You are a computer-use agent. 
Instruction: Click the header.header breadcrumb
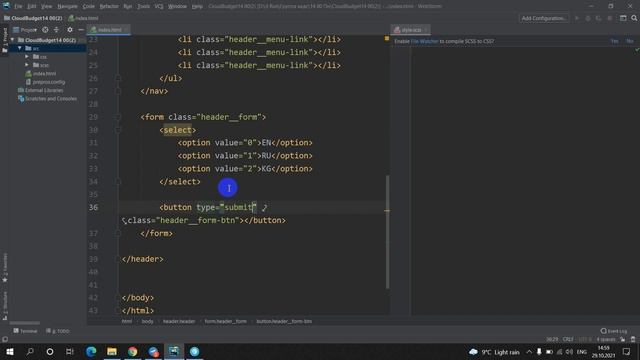179,321
